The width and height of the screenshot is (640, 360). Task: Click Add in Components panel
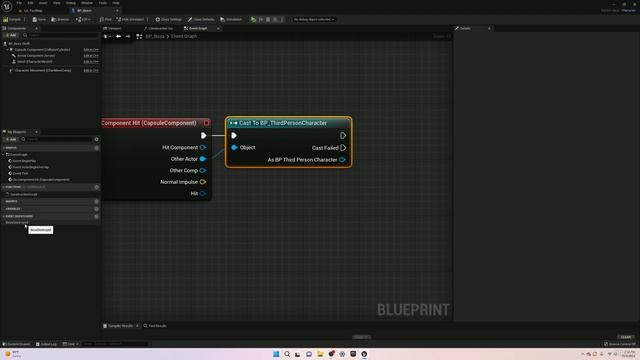(11, 36)
